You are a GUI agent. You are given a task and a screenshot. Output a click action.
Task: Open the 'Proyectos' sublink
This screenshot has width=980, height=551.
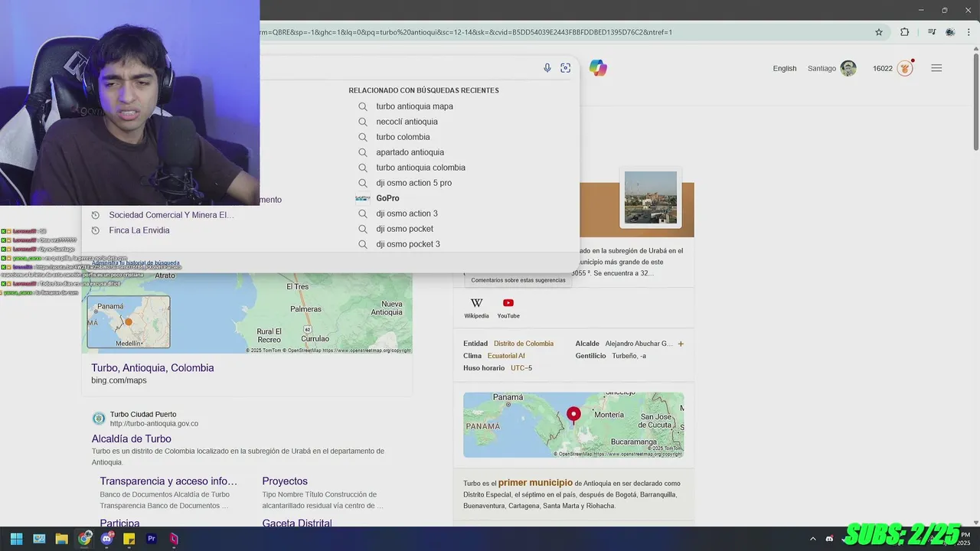point(285,481)
